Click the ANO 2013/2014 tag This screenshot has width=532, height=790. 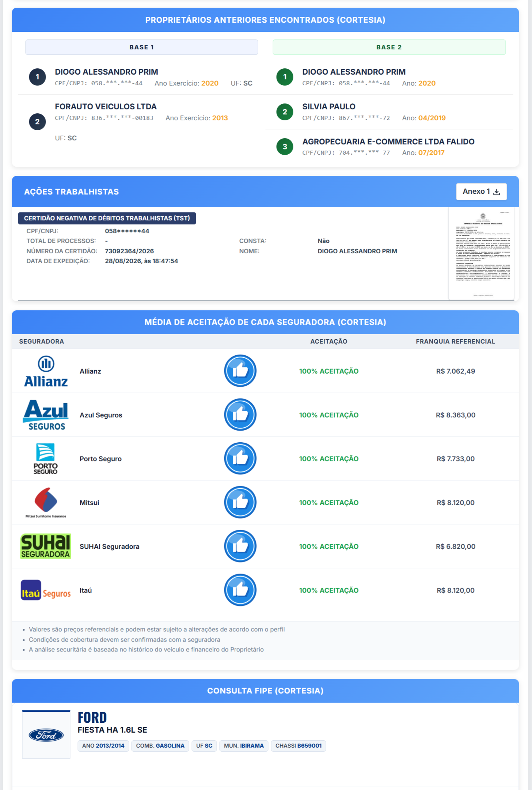coord(103,746)
